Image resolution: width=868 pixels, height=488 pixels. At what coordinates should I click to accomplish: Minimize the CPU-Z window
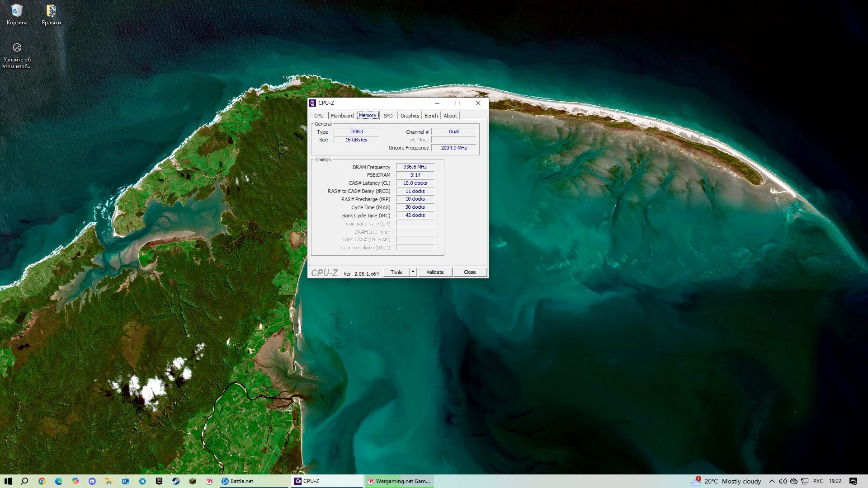437,103
